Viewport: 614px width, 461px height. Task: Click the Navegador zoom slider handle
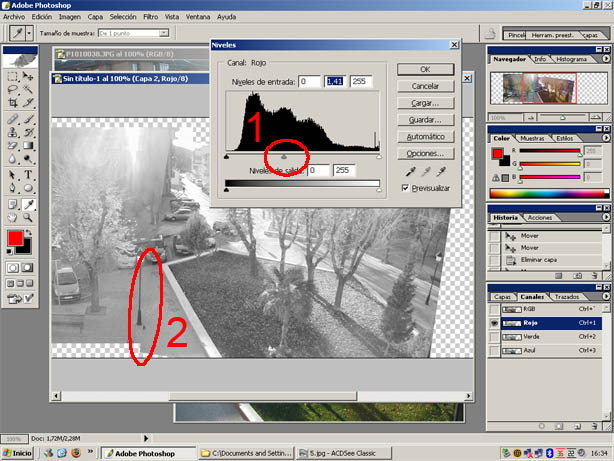pyautogui.click(x=563, y=118)
